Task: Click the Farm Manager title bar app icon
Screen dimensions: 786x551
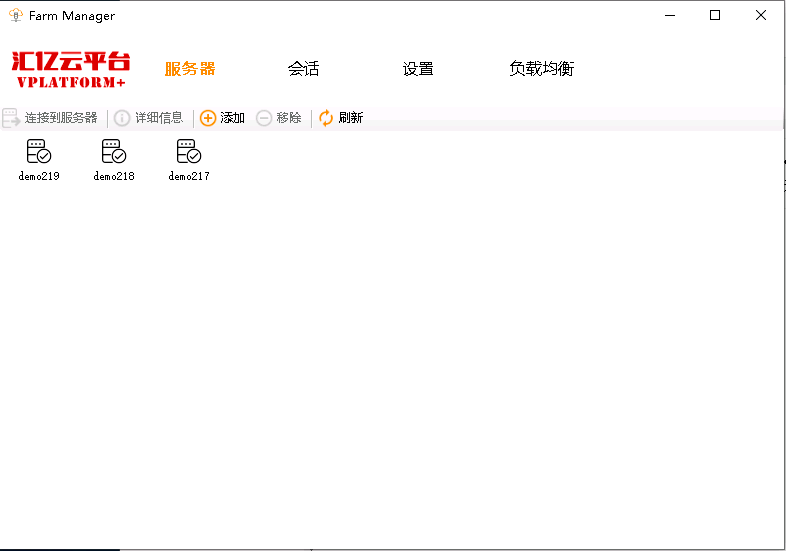Action: [16, 16]
